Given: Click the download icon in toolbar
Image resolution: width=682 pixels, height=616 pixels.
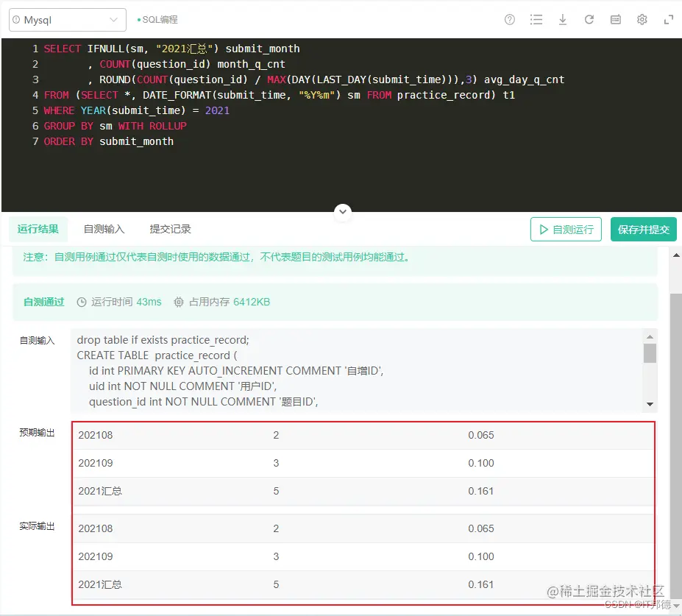Looking at the screenshot, I should tap(562, 20).
